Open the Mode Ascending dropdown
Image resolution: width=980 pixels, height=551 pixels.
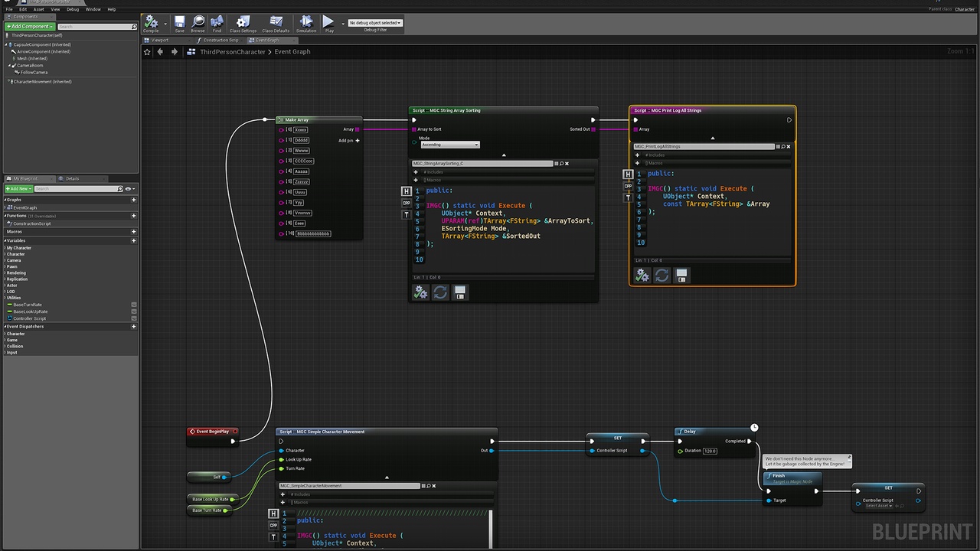click(x=450, y=145)
